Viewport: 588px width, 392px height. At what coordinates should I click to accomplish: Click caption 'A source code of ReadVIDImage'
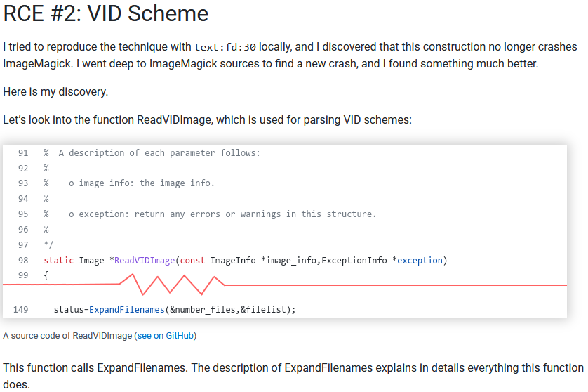point(67,335)
